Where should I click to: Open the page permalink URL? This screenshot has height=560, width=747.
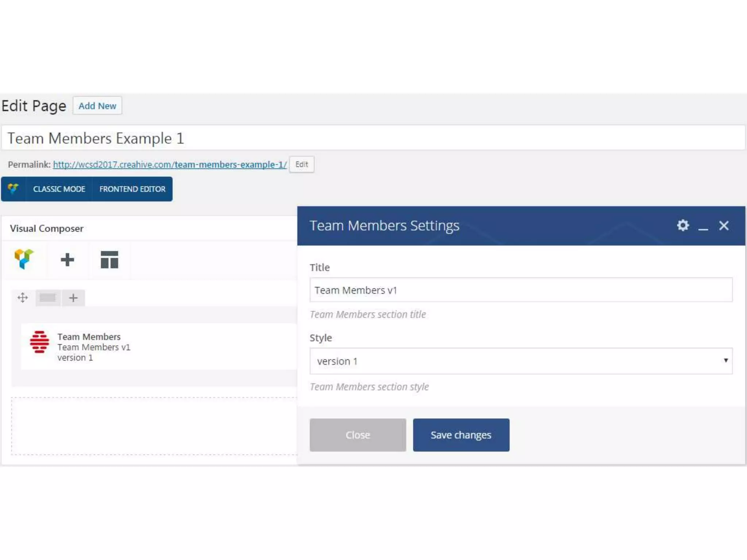tap(170, 164)
